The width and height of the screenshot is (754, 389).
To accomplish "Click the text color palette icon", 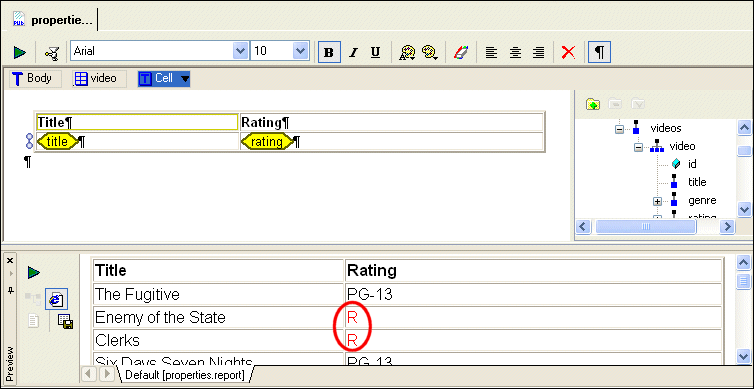I will (x=407, y=52).
